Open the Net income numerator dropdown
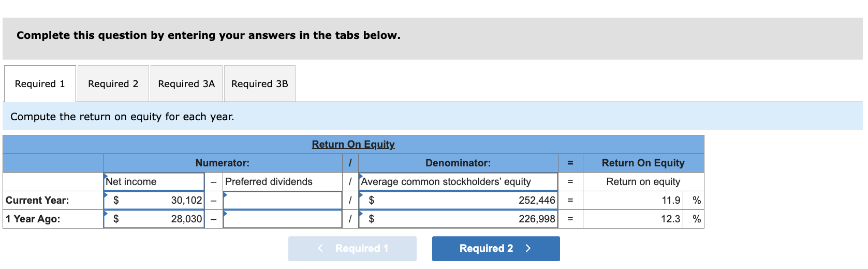This screenshot has height=269, width=868. [x=154, y=181]
